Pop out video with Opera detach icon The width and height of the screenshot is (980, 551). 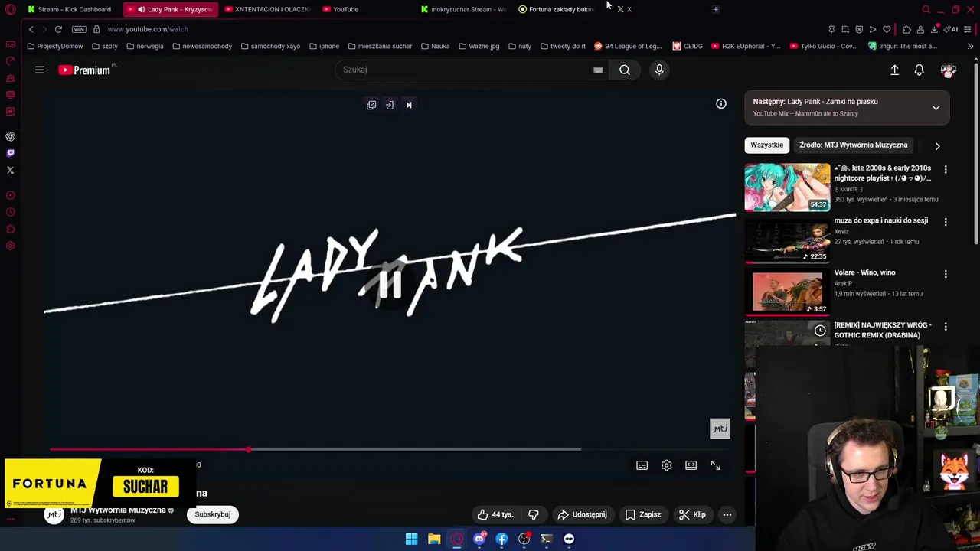click(x=371, y=105)
